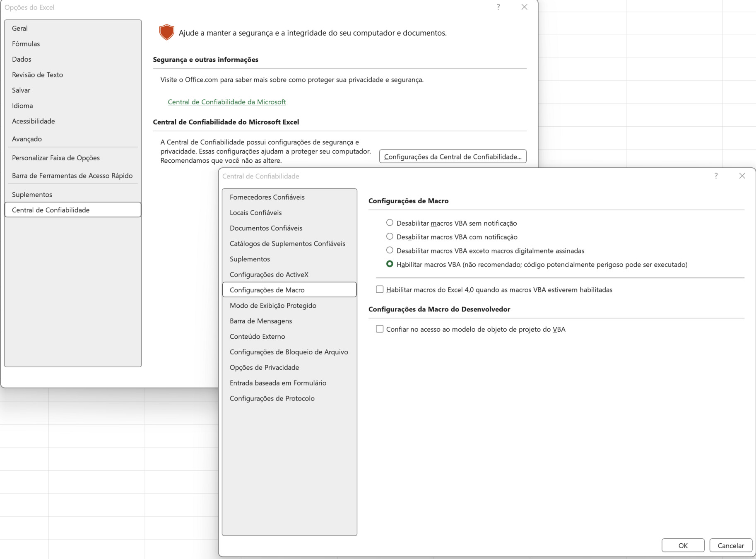Close the Central de Confiabilidade dialog

[742, 176]
